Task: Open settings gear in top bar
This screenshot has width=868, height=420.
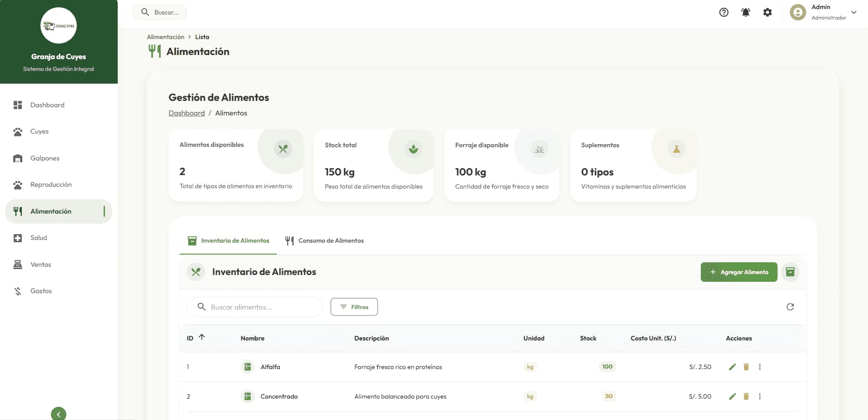Action: pos(767,12)
